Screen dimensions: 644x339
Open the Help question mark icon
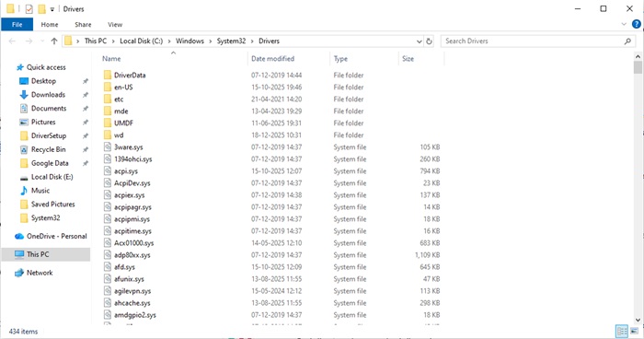pyautogui.click(x=637, y=24)
